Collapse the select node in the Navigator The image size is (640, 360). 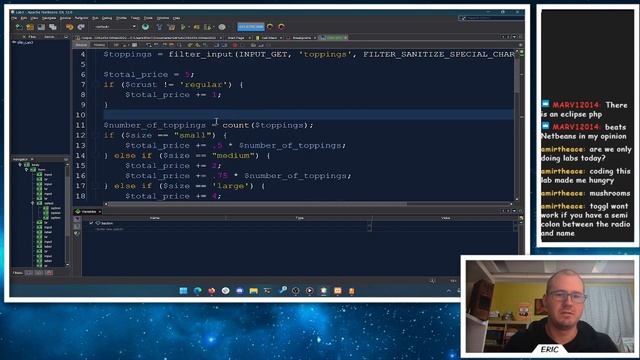[33, 203]
